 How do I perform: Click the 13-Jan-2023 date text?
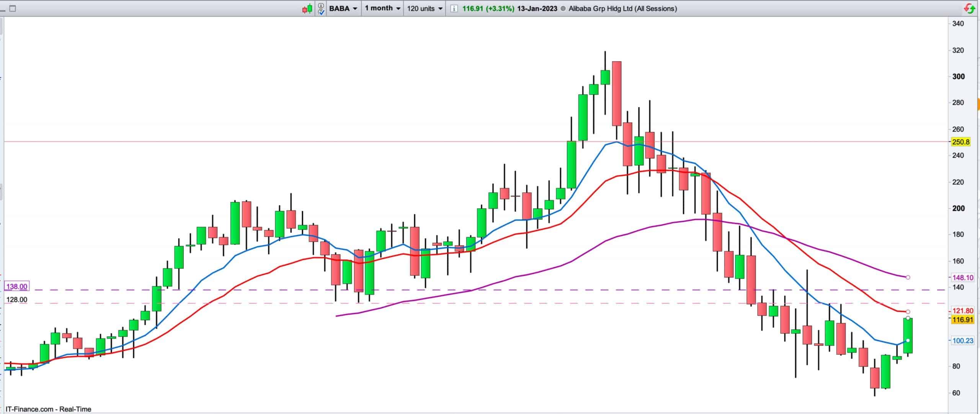[x=537, y=8]
